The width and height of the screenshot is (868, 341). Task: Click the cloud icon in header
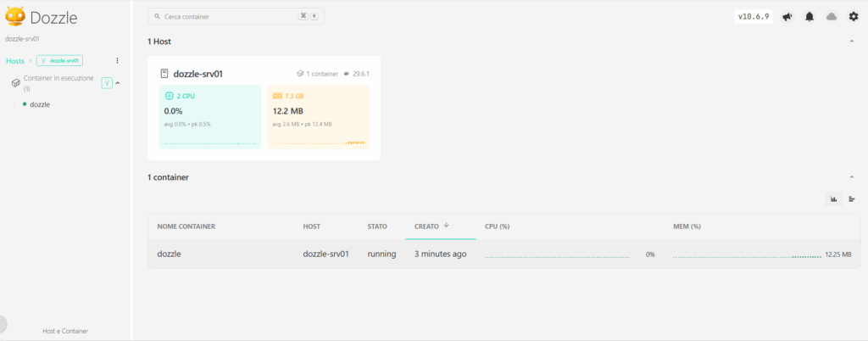click(832, 17)
